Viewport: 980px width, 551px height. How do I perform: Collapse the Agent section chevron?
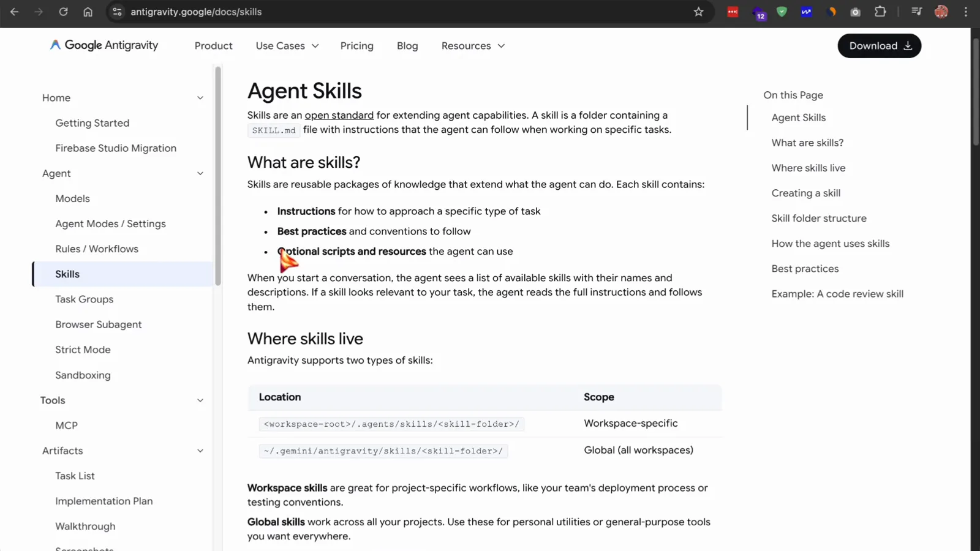point(200,173)
